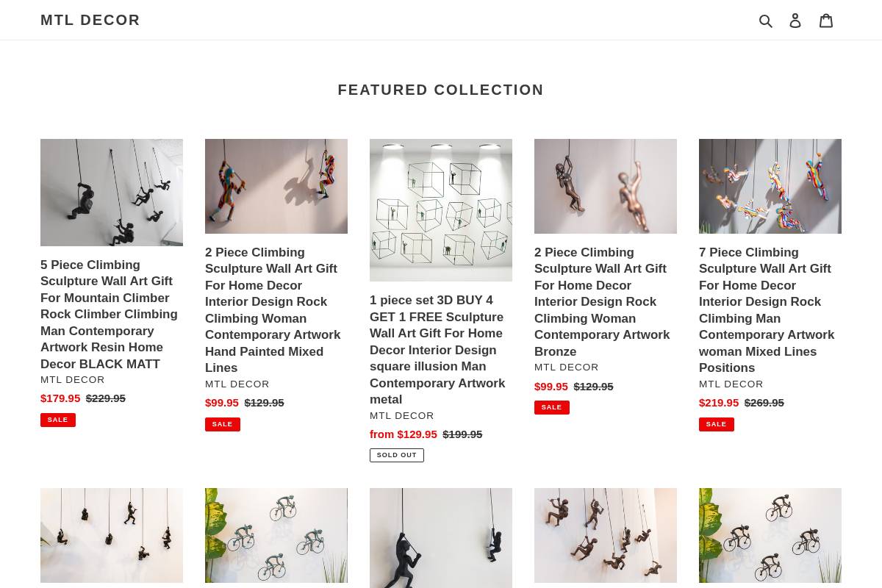Click the account person icon
This screenshot has height=588, width=882.
(x=795, y=20)
